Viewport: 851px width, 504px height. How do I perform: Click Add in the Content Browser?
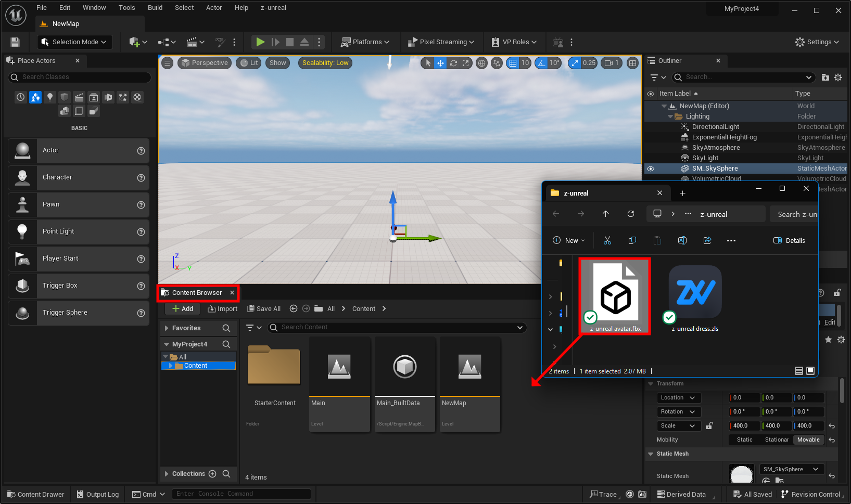pyautogui.click(x=183, y=309)
